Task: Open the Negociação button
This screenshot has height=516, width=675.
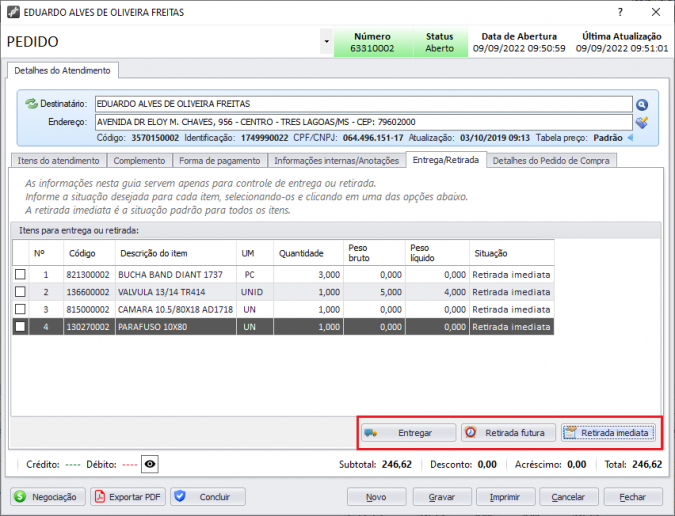Action: point(48,497)
